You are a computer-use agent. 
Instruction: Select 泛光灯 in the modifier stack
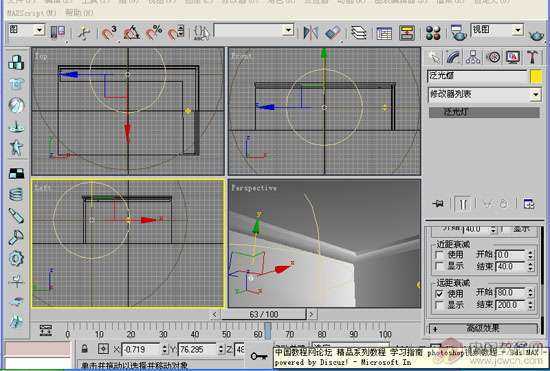point(484,112)
